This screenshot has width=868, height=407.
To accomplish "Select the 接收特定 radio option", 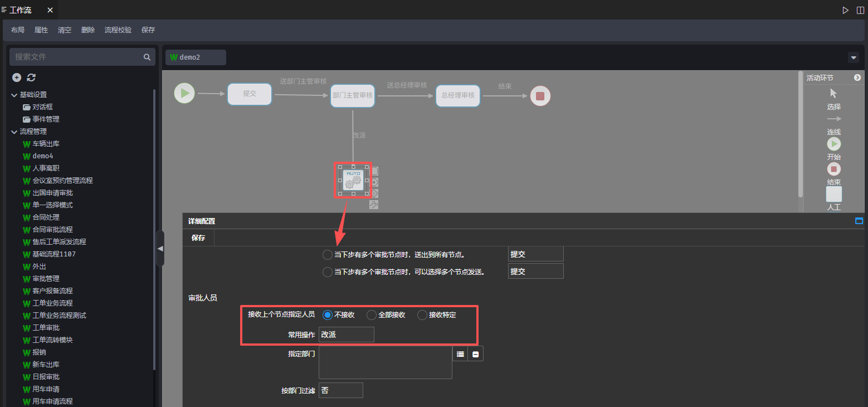I will [x=422, y=315].
